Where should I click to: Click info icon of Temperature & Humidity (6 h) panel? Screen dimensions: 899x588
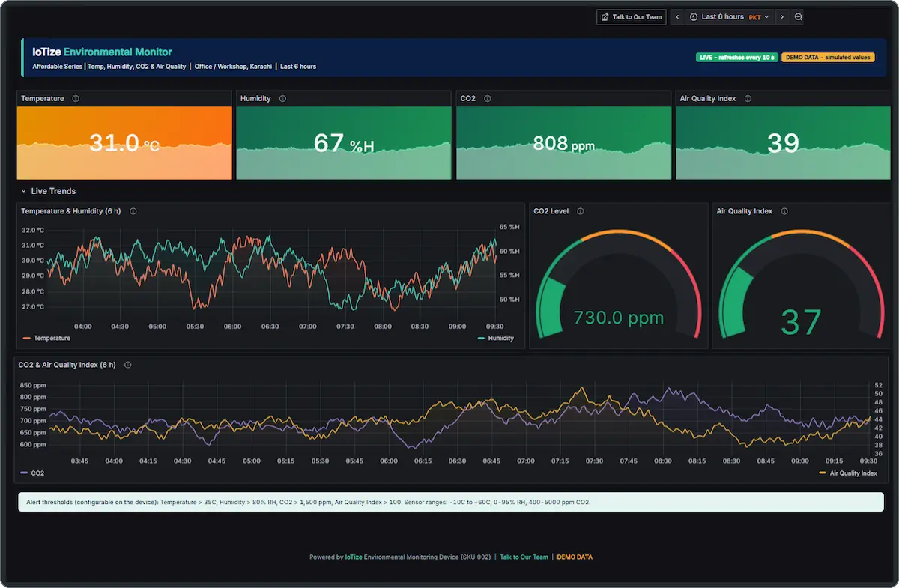[133, 211]
